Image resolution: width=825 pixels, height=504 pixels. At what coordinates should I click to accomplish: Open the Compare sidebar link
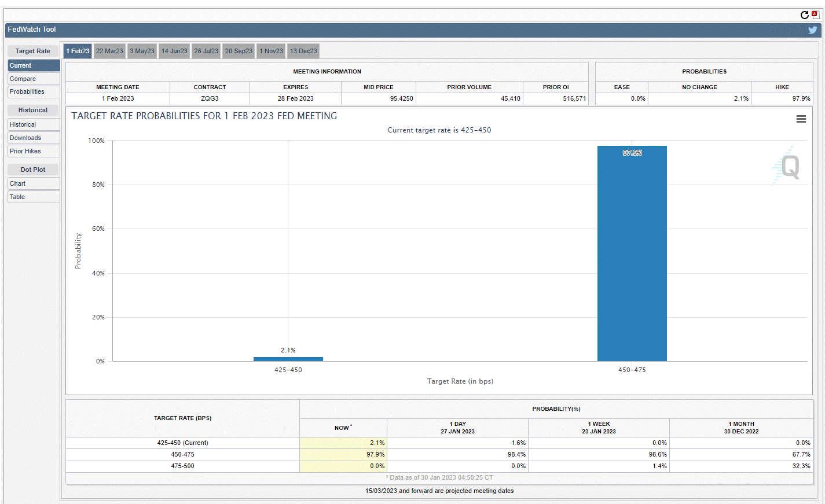pos(34,79)
